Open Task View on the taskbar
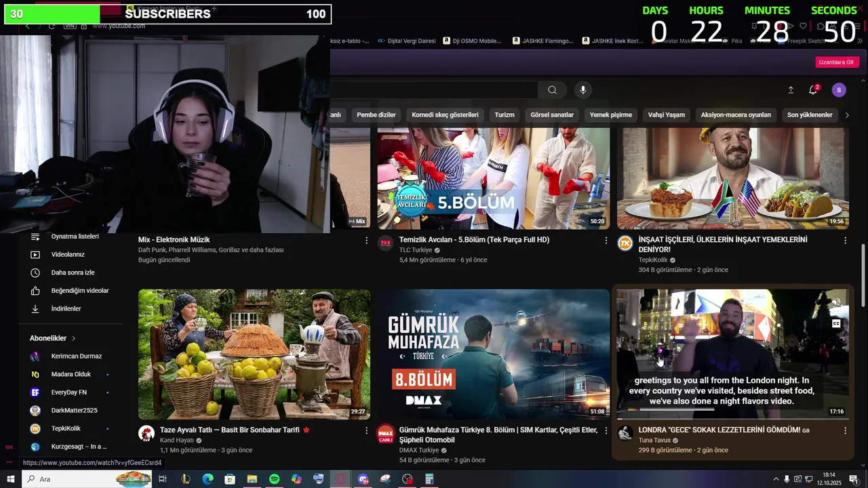Image resolution: width=868 pixels, height=488 pixels. [163, 479]
